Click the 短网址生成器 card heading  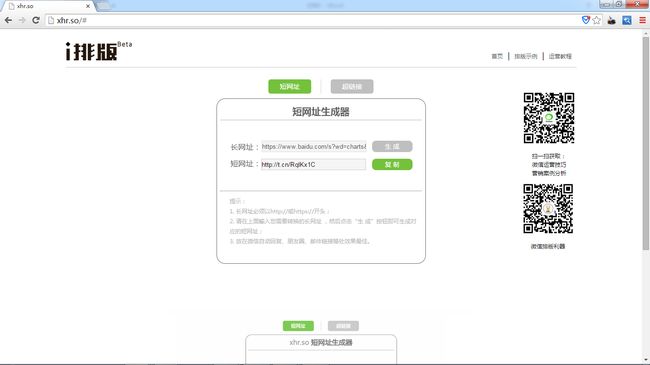tap(321, 111)
